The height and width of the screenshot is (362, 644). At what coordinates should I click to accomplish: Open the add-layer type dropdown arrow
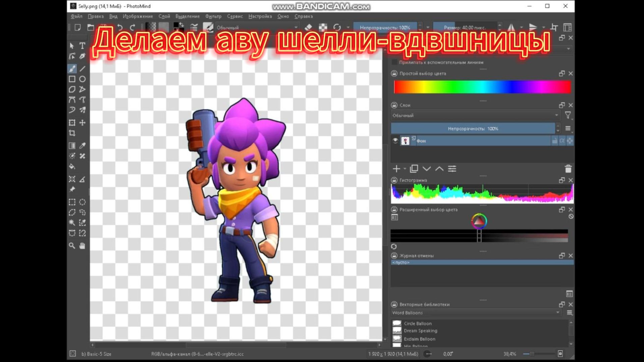coord(405,169)
